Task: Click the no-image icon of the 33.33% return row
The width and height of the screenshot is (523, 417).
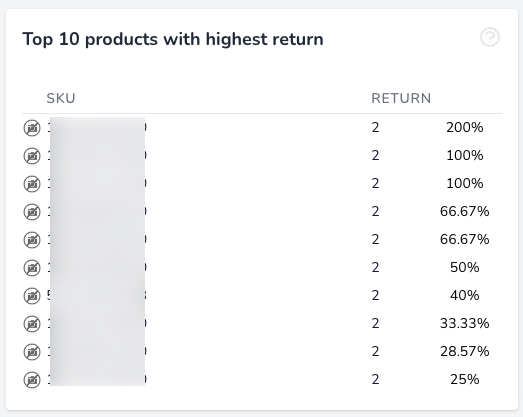Action: pos(32,324)
